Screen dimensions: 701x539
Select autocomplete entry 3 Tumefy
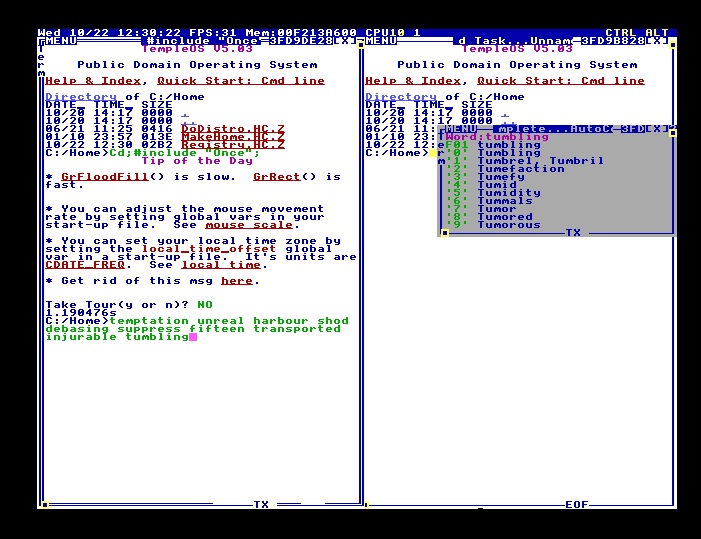click(486, 177)
